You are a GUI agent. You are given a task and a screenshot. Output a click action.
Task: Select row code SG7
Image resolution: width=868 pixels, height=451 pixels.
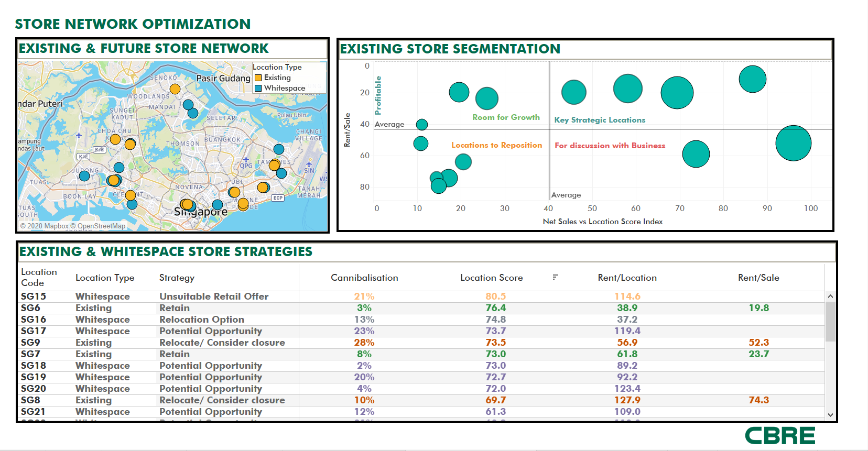[x=30, y=354]
